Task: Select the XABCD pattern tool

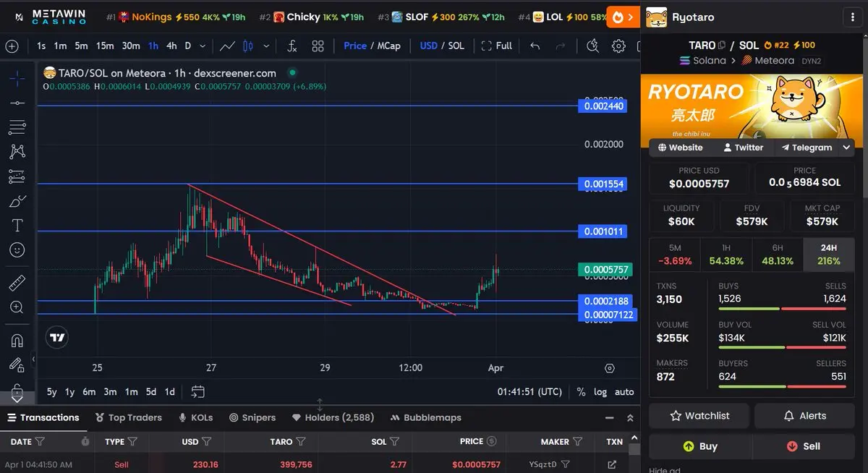Action: coord(17,152)
